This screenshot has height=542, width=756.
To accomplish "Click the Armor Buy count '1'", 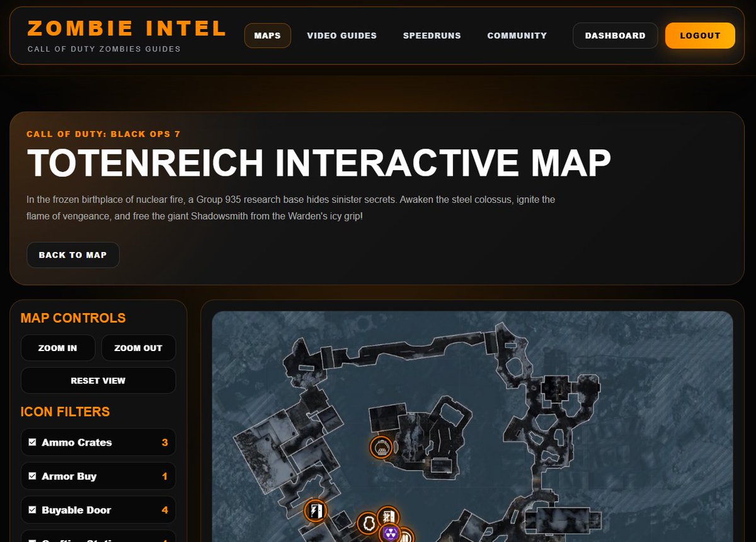I will 164,476.
